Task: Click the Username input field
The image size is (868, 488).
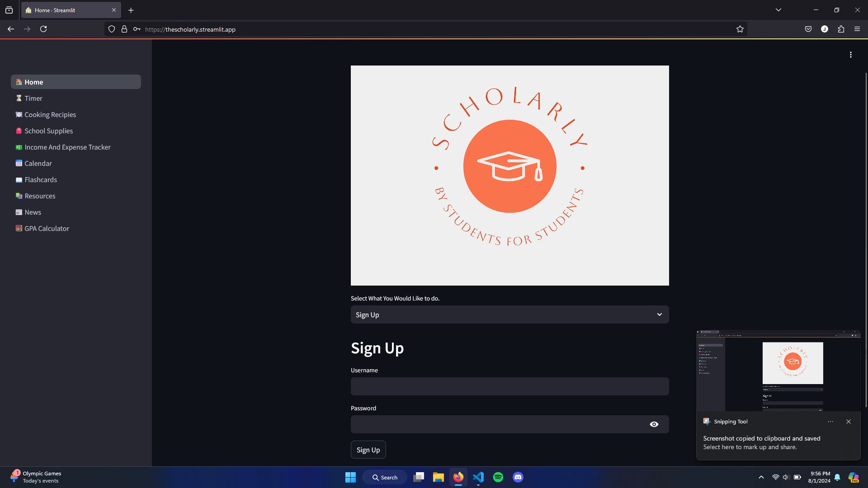Action: click(509, 387)
